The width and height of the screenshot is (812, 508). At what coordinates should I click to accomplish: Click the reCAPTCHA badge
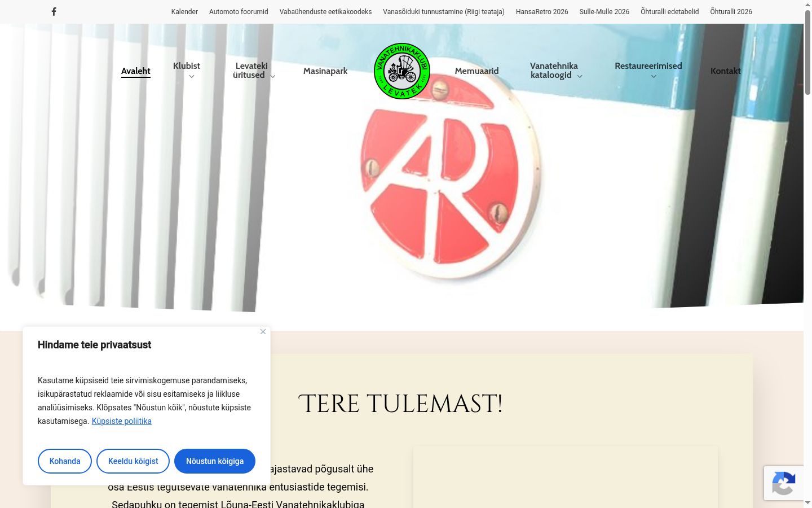pyautogui.click(x=784, y=483)
